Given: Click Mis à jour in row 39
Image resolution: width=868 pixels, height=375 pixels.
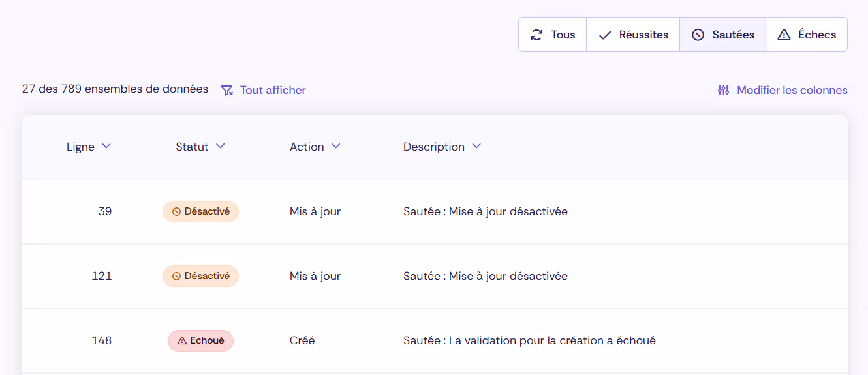Looking at the screenshot, I should [x=315, y=211].
